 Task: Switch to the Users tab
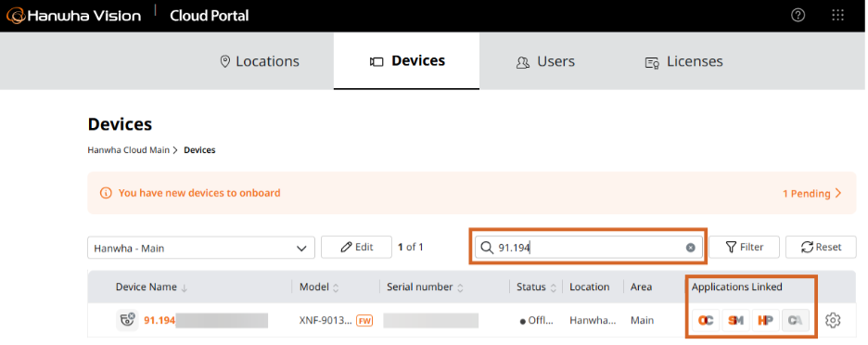(545, 61)
